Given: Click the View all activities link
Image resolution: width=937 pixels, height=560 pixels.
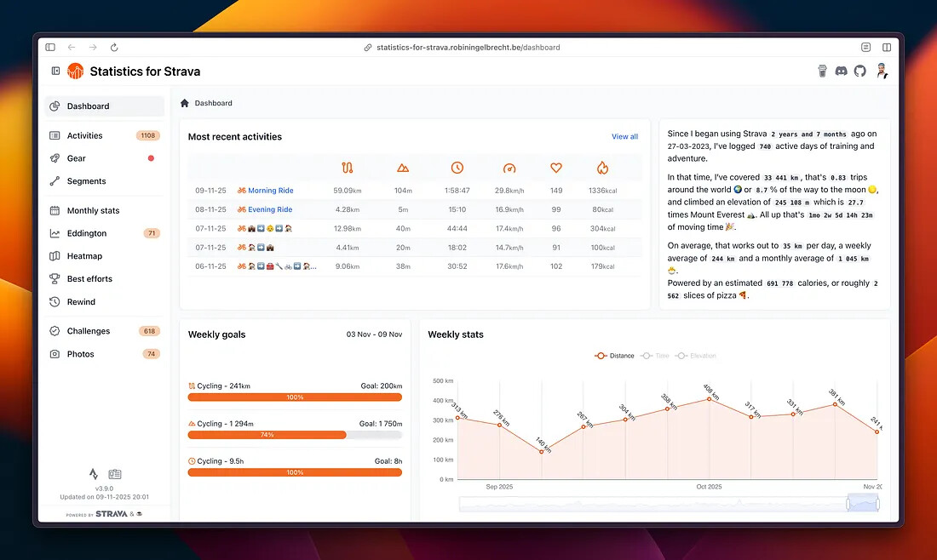Looking at the screenshot, I should [x=624, y=136].
